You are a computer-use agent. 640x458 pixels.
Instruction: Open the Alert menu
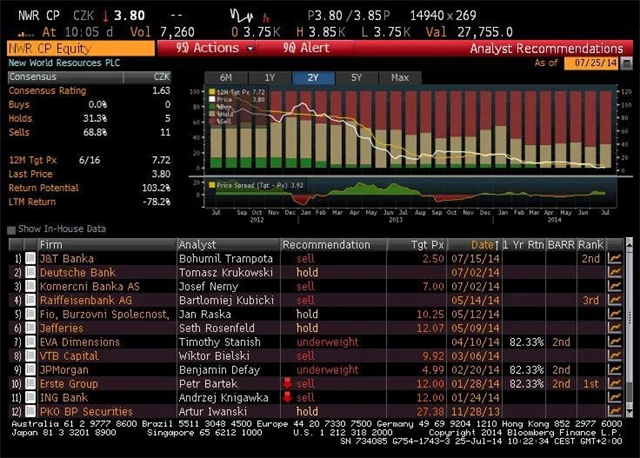(307, 48)
